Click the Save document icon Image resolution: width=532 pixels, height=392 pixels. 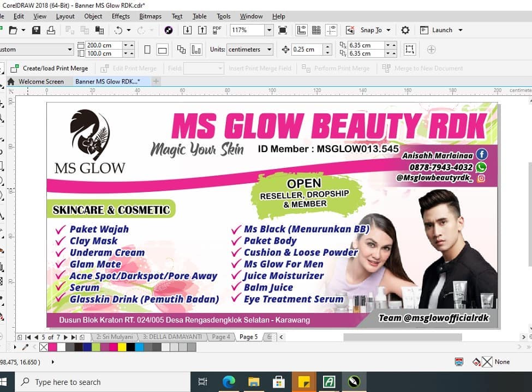36,30
